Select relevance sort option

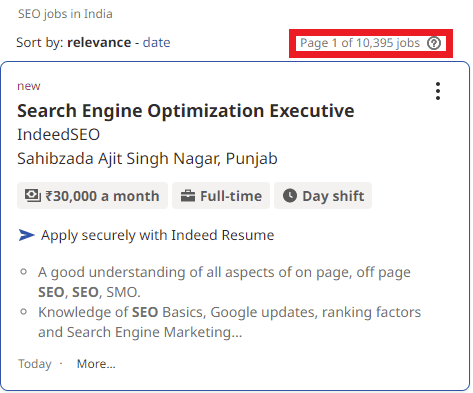click(99, 42)
